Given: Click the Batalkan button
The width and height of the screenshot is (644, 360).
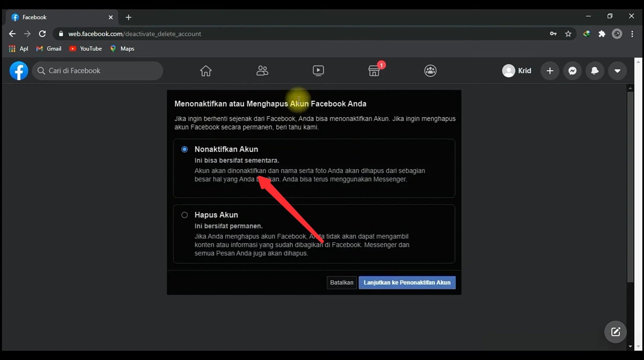Looking at the screenshot, I should (x=342, y=283).
